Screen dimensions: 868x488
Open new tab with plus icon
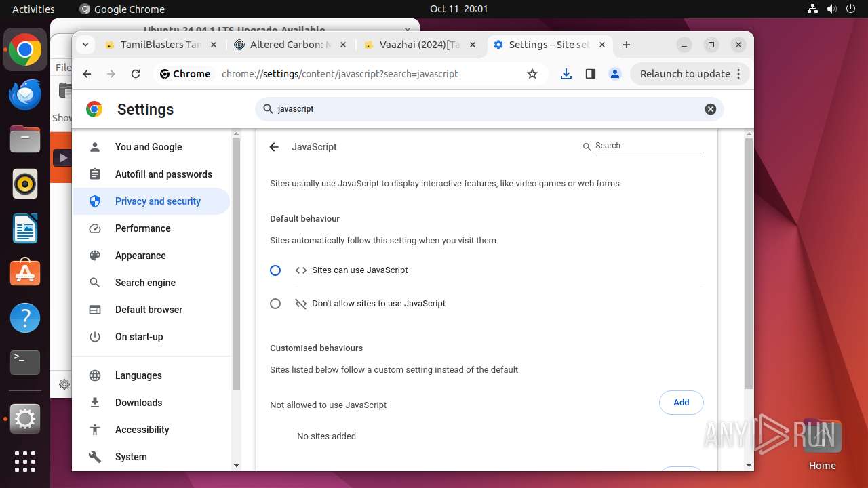click(x=627, y=45)
